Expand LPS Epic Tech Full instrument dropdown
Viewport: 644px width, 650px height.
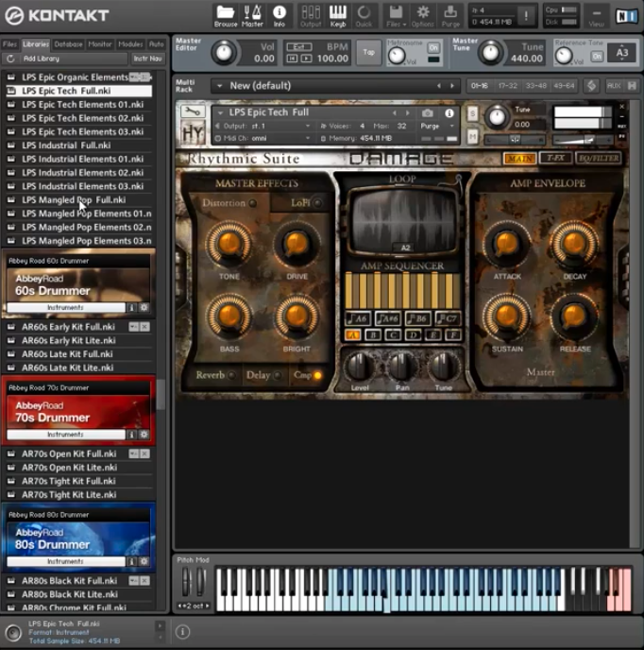pos(220,112)
